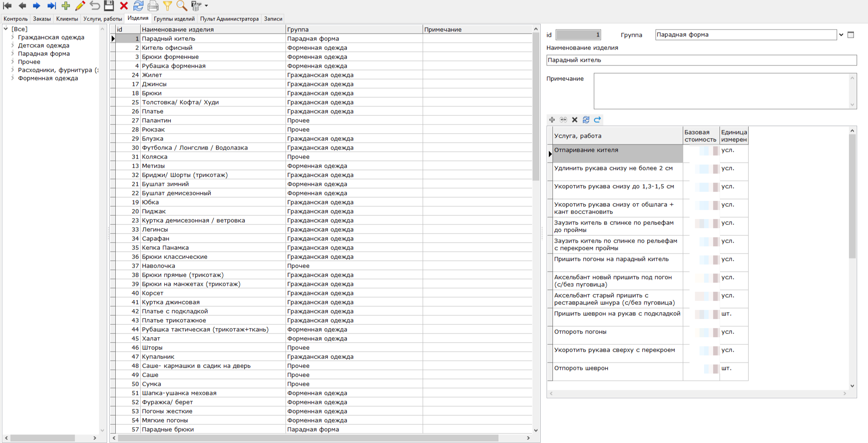The height and width of the screenshot is (443, 868).
Task: Expand the Гражданская одежда tree node
Action: click(x=13, y=37)
